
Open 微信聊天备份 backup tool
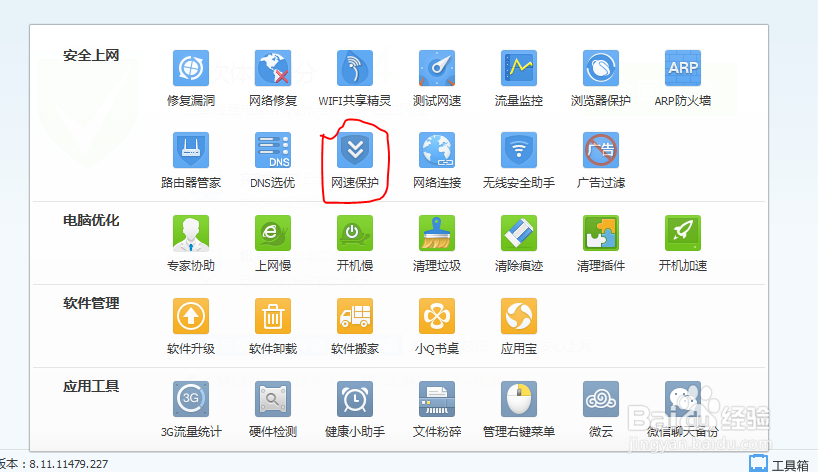point(682,399)
